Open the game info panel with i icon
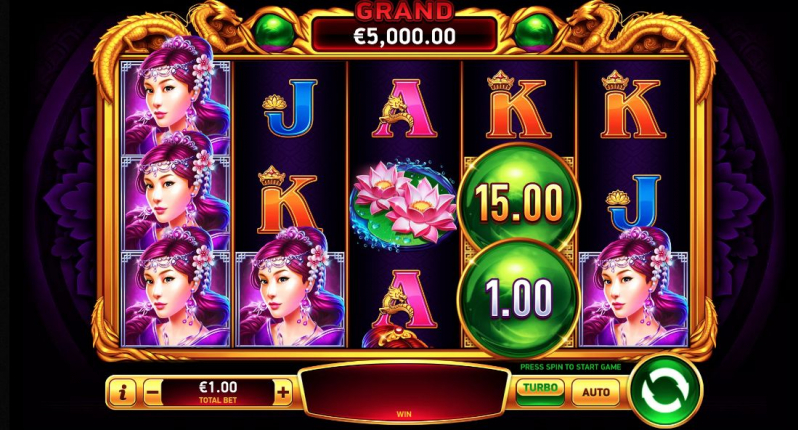Image resolution: width=798 pixels, height=430 pixels. [x=122, y=392]
